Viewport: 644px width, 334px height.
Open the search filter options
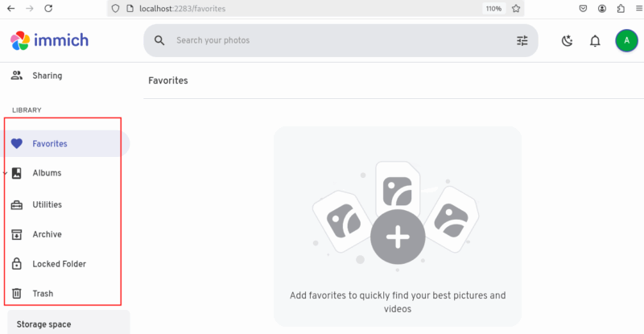(522, 40)
